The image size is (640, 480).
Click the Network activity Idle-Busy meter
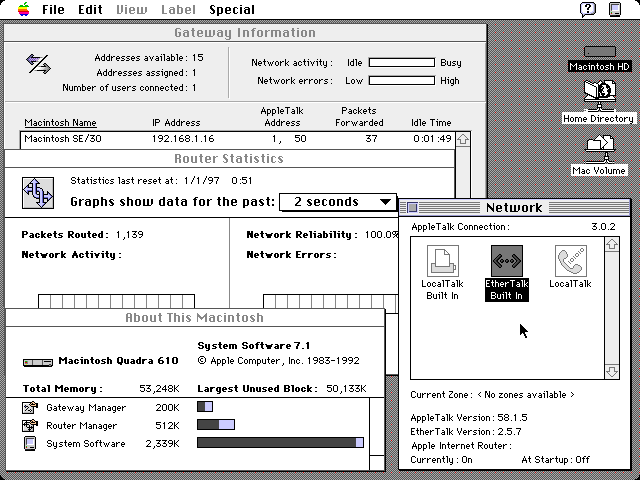point(402,62)
